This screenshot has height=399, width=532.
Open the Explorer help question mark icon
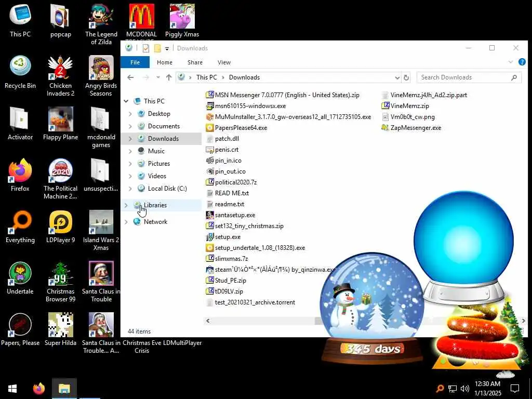pyautogui.click(x=522, y=62)
